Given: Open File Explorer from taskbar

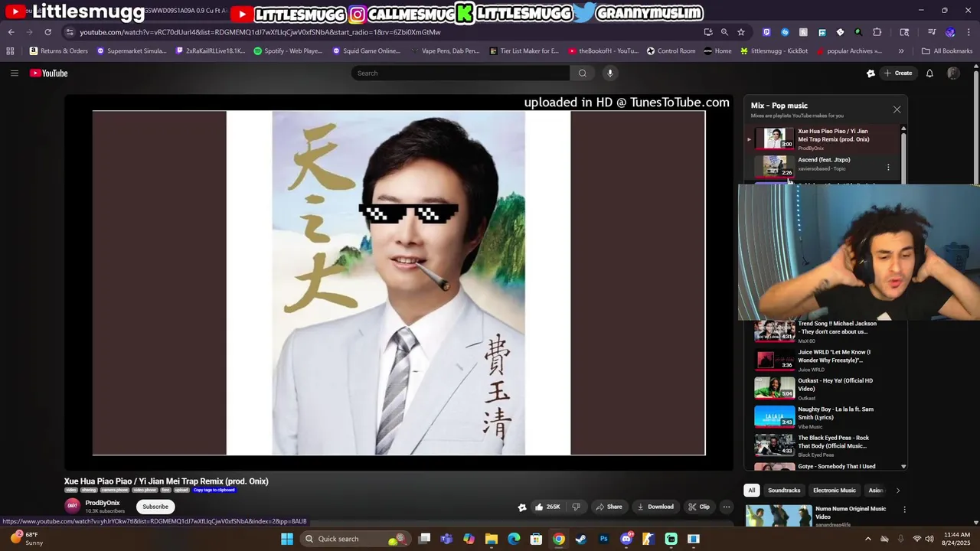Looking at the screenshot, I should pos(492,539).
